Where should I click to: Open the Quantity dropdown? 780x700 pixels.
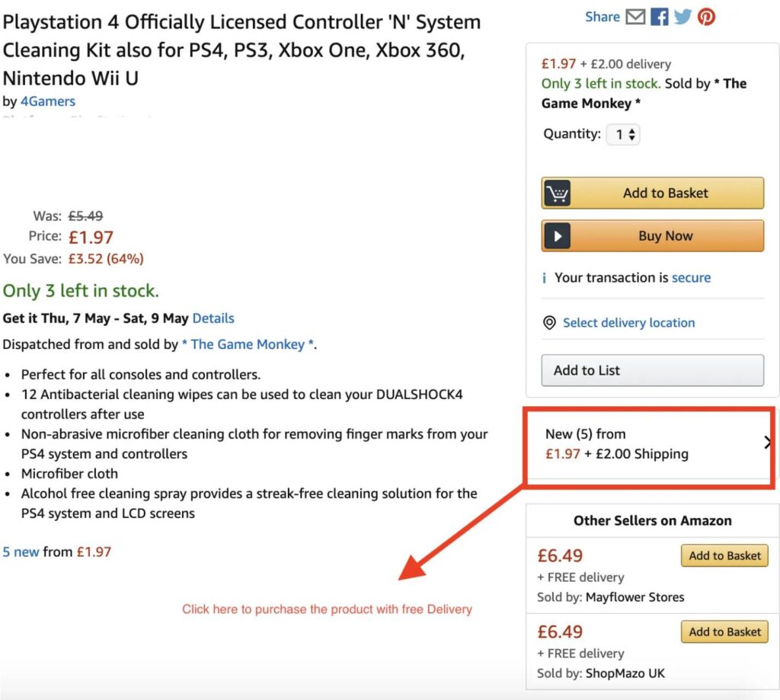pos(623,134)
